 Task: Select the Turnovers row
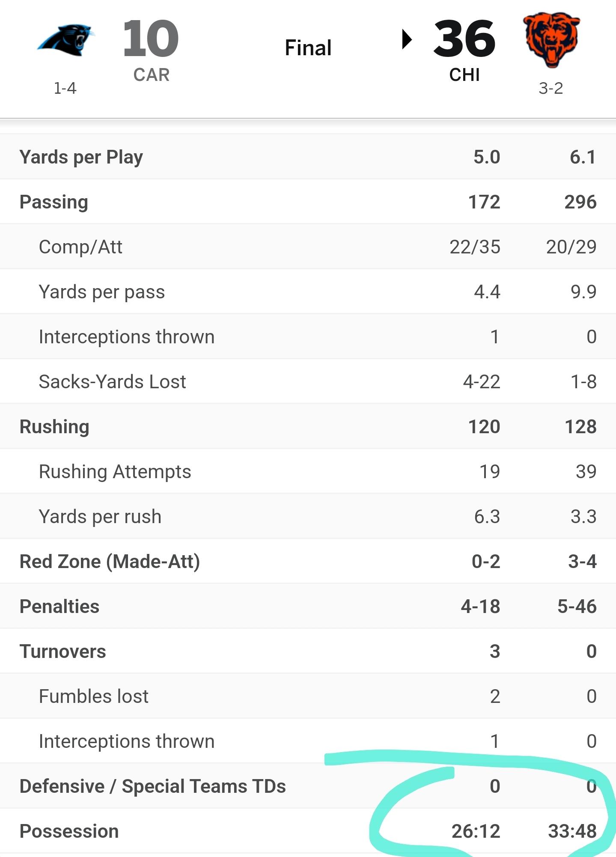point(308,651)
